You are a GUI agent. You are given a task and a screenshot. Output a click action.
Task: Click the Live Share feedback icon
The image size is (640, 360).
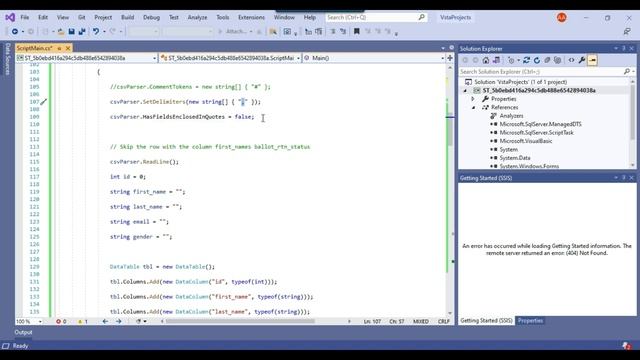tap(627, 31)
